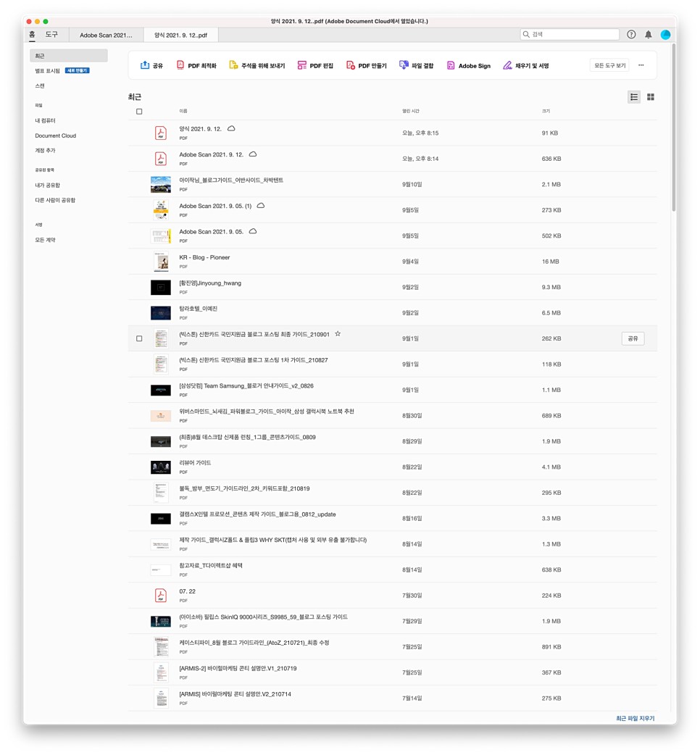Open [ARMIS] 바이럴마케팅 콘티 설명안.V2_210714
Image resolution: width=700 pixels, height=755 pixels.
235,694
